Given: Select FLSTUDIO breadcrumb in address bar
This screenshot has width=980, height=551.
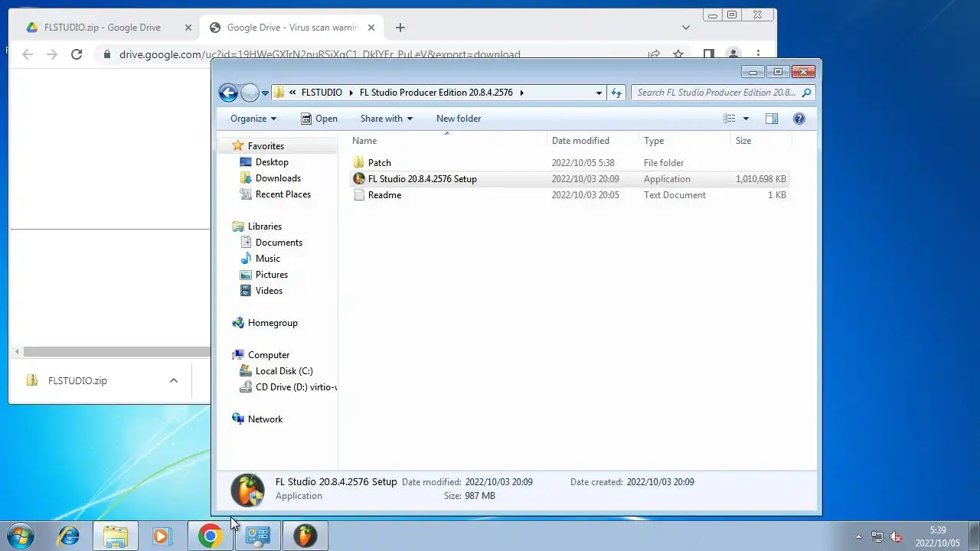Looking at the screenshot, I should (322, 93).
